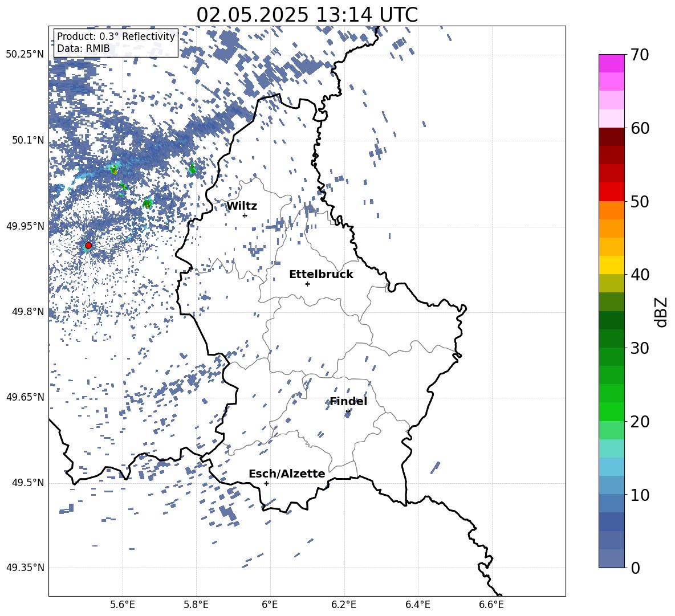The image size is (675, 616).
Task: Select the red radar location marker
Action: coord(88,246)
